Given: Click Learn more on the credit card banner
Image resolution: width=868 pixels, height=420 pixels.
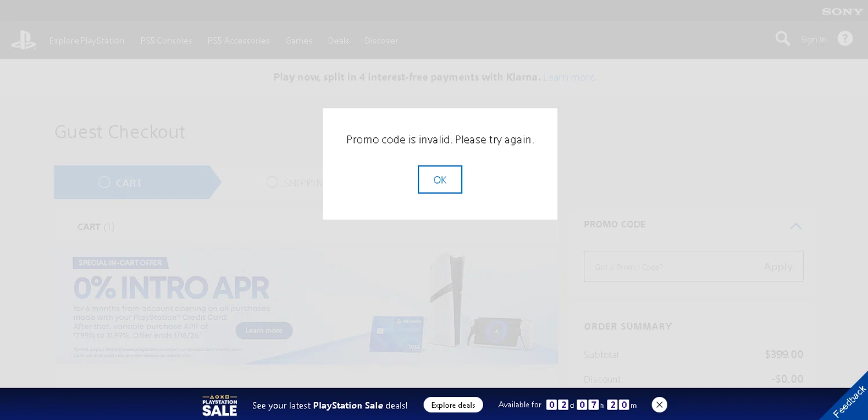Looking at the screenshot, I should tap(264, 331).
